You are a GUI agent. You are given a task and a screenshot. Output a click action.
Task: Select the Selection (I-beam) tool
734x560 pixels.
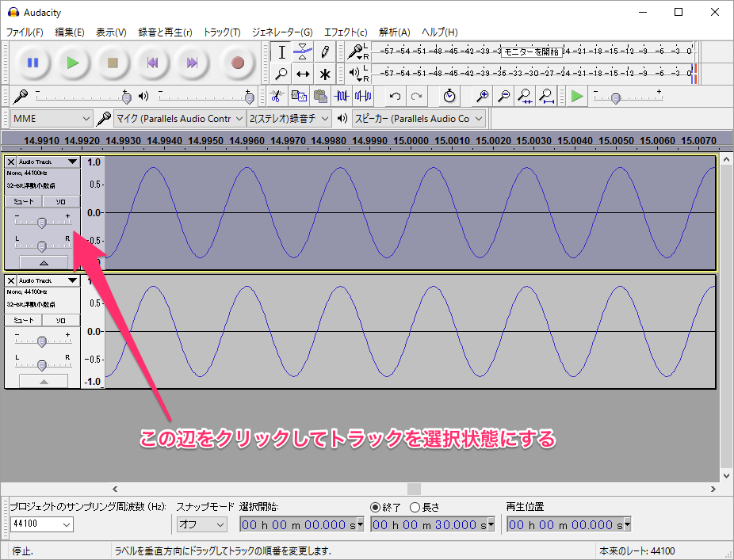pyautogui.click(x=281, y=52)
